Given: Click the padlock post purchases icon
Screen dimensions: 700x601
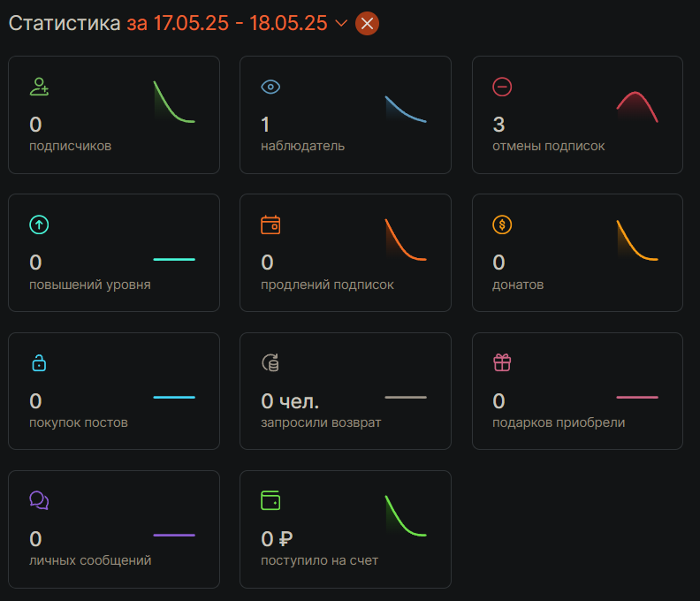Looking at the screenshot, I should click(x=39, y=362).
